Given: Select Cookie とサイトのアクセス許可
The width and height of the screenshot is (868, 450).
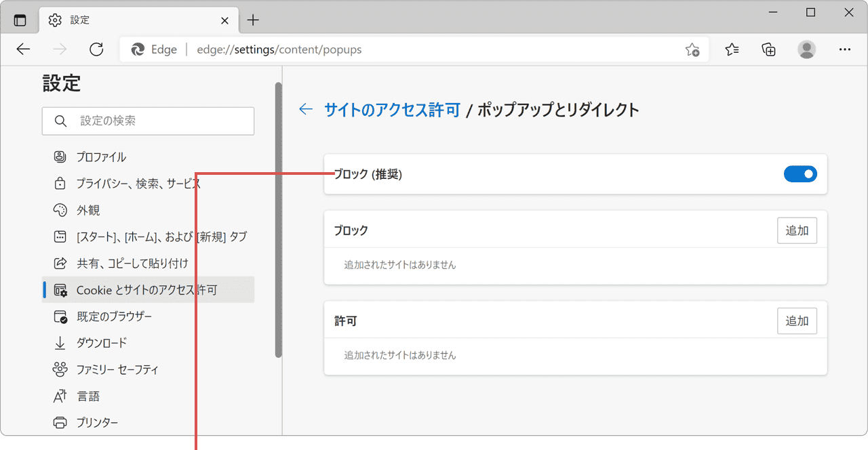Looking at the screenshot, I should pos(148,289).
